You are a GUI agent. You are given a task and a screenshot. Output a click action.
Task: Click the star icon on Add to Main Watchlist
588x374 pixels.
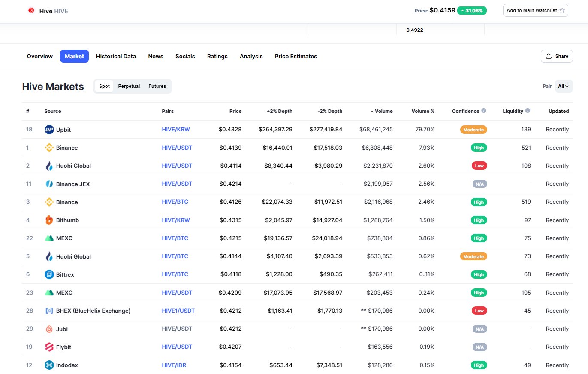[562, 10]
